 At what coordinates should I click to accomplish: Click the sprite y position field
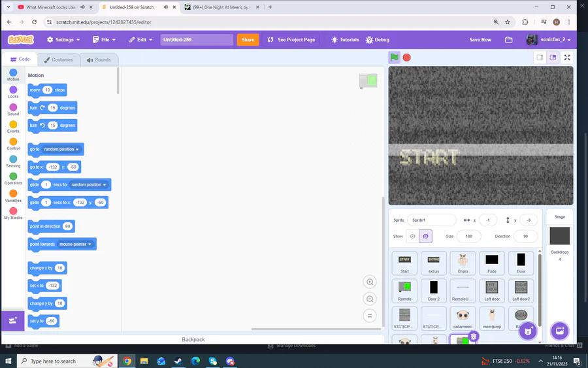coord(529,220)
